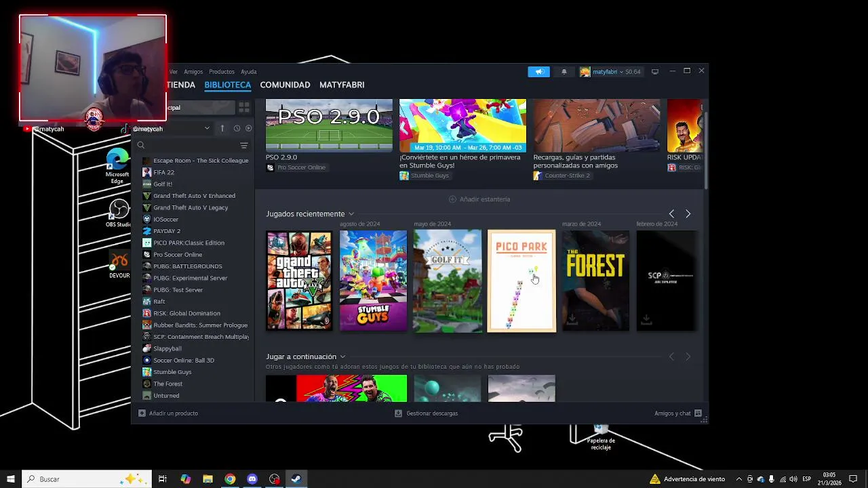Click the Counter-Strike 2 tag under news
The image size is (868, 488).
click(x=561, y=176)
